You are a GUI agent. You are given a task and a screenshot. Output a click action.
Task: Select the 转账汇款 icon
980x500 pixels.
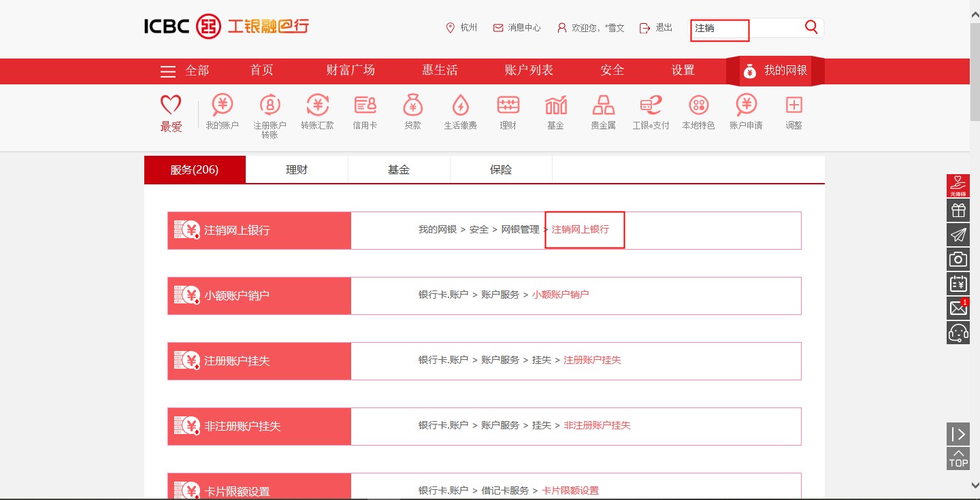[x=317, y=112]
